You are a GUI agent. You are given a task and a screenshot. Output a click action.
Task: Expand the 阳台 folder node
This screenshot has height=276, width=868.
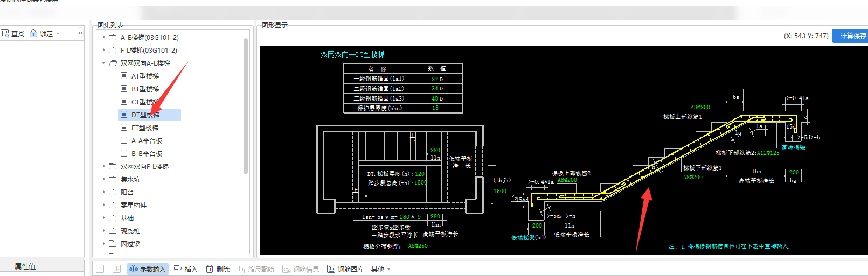[104, 192]
